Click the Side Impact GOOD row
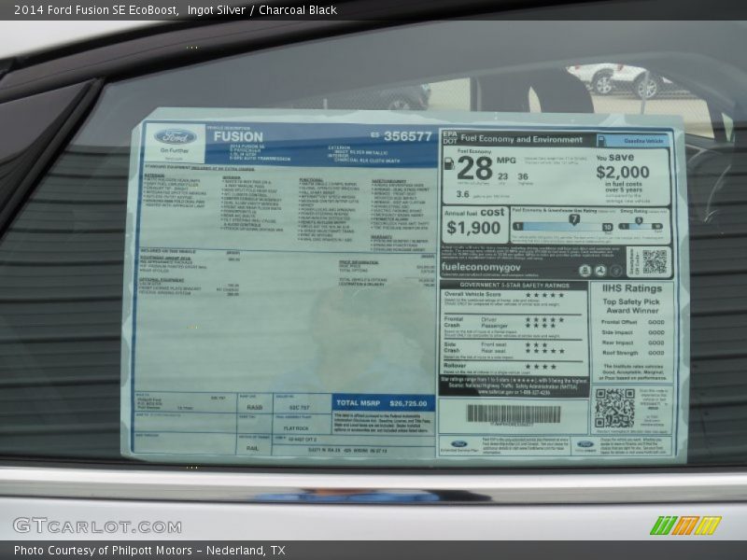The height and width of the screenshot is (560, 747). click(x=633, y=333)
